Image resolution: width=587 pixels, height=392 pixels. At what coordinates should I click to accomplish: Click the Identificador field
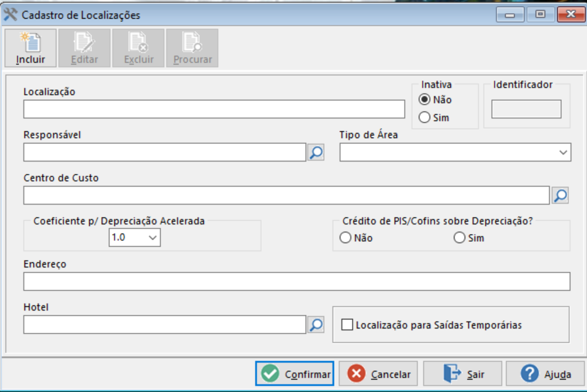tap(527, 109)
